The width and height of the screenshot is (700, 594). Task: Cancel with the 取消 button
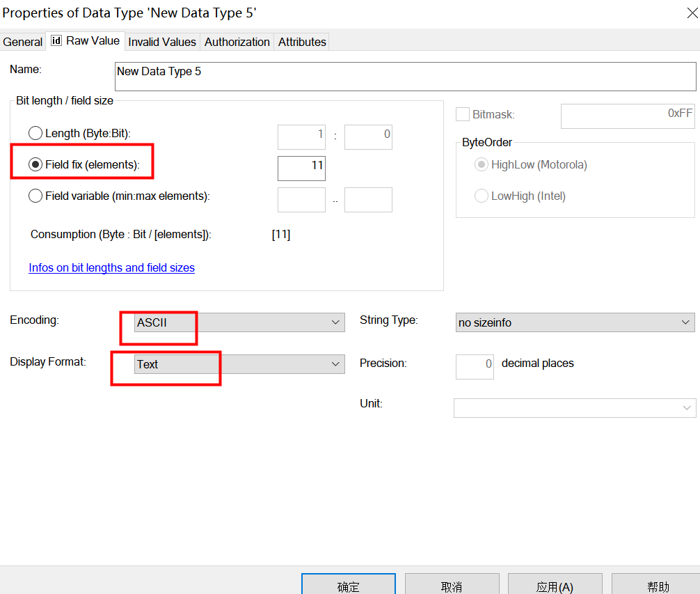click(x=452, y=585)
